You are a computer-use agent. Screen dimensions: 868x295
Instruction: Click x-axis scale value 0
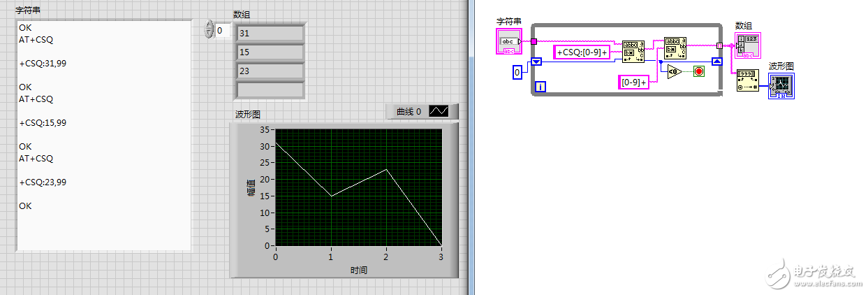276,256
